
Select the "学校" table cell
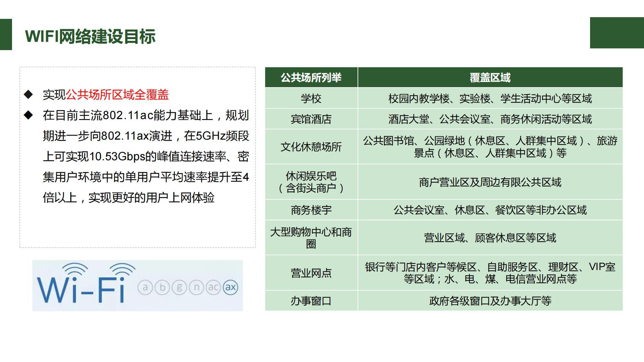pyautogui.click(x=311, y=98)
